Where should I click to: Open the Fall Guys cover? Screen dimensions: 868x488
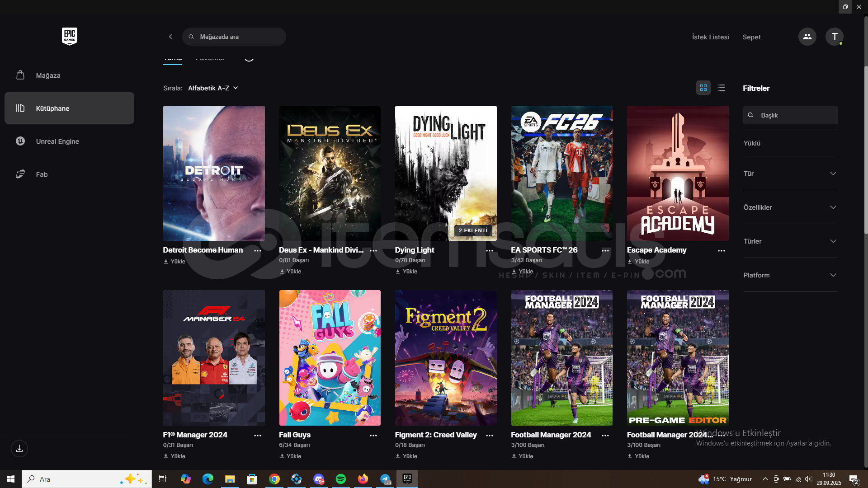(x=330, y=358)
